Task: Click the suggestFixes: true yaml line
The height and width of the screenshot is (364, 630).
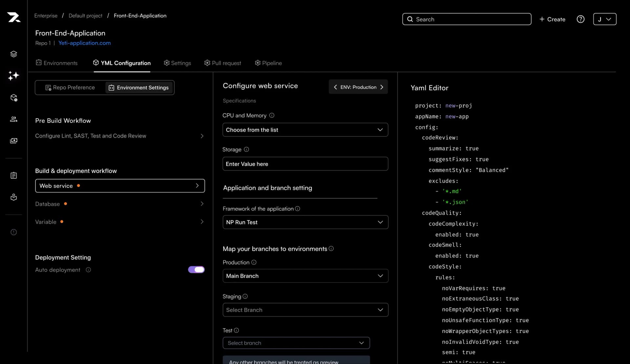Action: 458,159
